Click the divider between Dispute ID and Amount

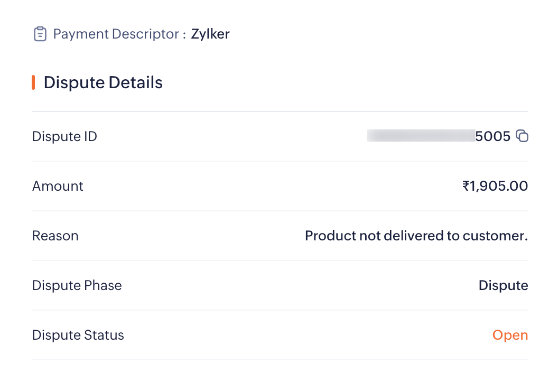point(280,161)
